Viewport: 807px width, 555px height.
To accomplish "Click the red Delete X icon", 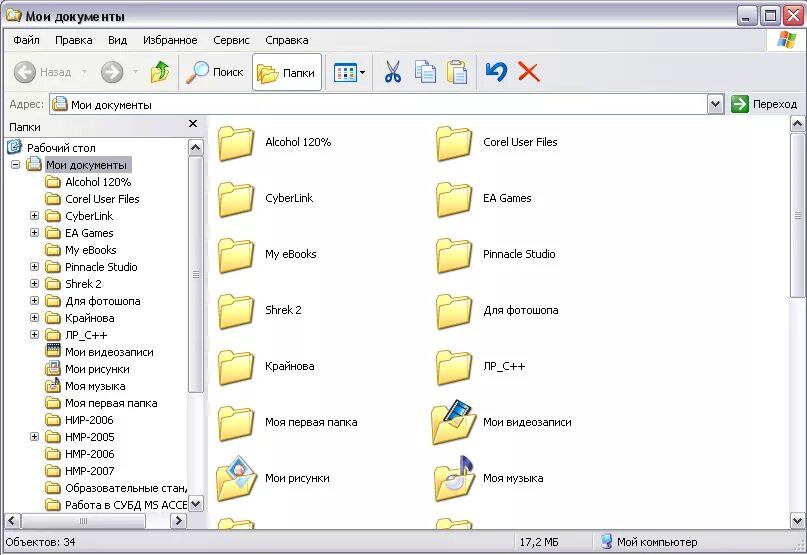I will pos(529,72).
